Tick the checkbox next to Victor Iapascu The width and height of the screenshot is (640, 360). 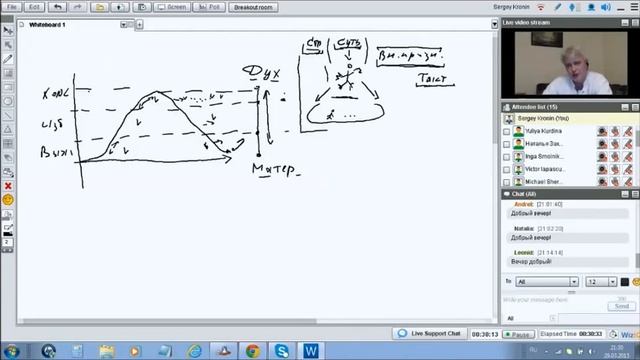(x=507, y=170)
